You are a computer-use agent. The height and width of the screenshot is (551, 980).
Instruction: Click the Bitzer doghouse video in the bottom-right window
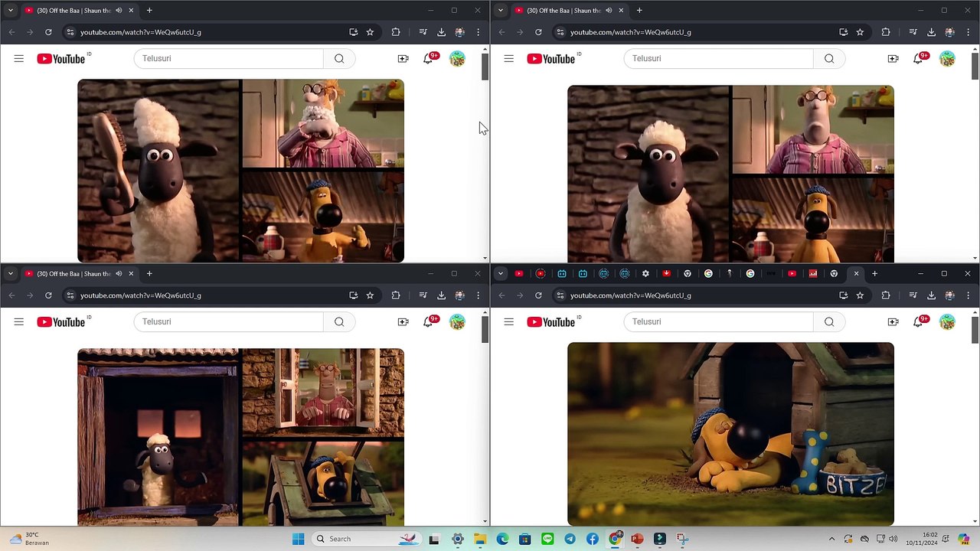[730, 434]
